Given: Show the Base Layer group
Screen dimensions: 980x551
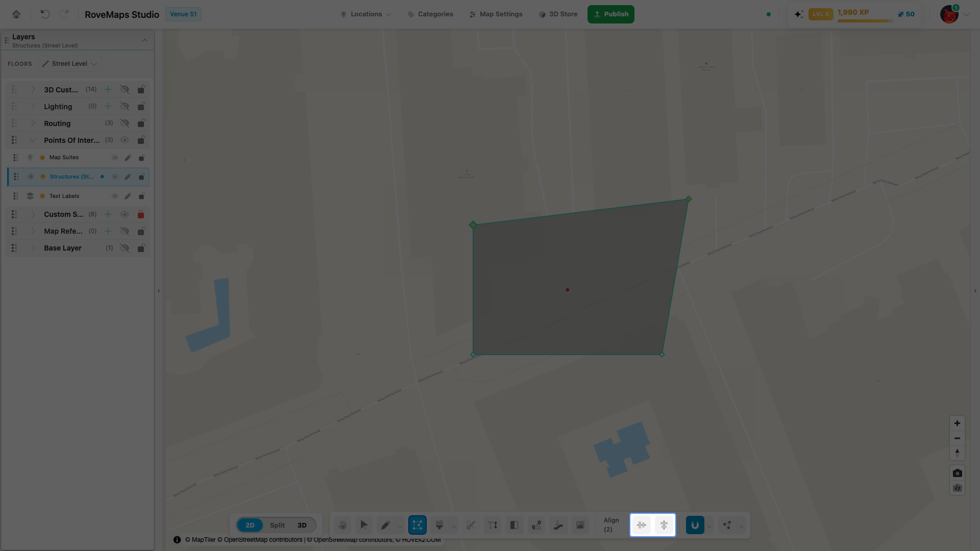Looking at the screenshot, I should click(x=125, y=248).
